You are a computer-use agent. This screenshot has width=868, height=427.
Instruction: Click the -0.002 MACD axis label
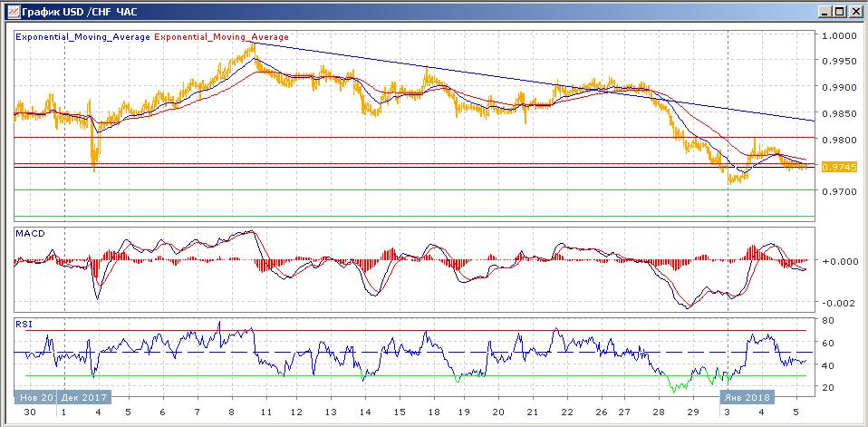836,303
